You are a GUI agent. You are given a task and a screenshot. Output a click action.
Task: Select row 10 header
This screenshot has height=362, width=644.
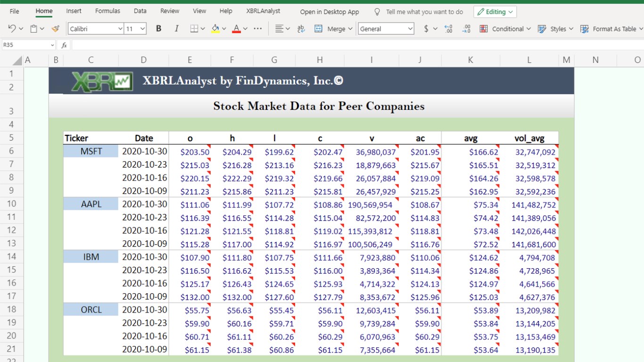click(11, 204)
